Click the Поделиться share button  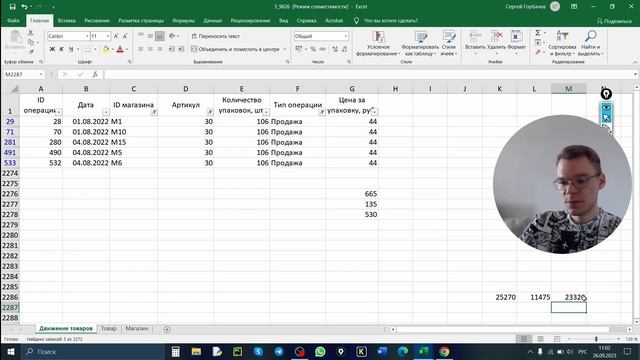[614, 21]
